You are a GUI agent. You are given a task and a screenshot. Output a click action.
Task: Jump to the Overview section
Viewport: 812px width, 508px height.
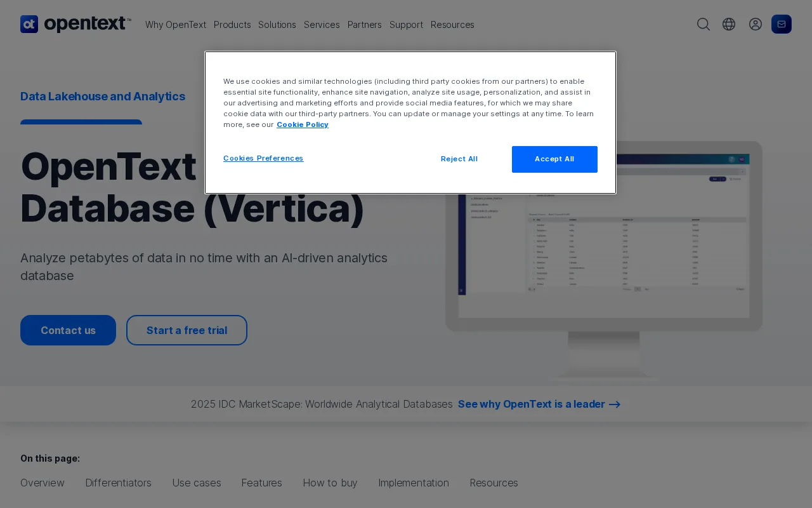click(x=43, y=483)
